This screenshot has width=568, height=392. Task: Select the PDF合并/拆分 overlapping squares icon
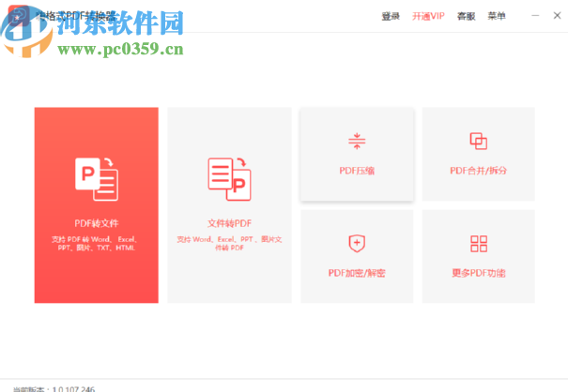coord(479,142)
